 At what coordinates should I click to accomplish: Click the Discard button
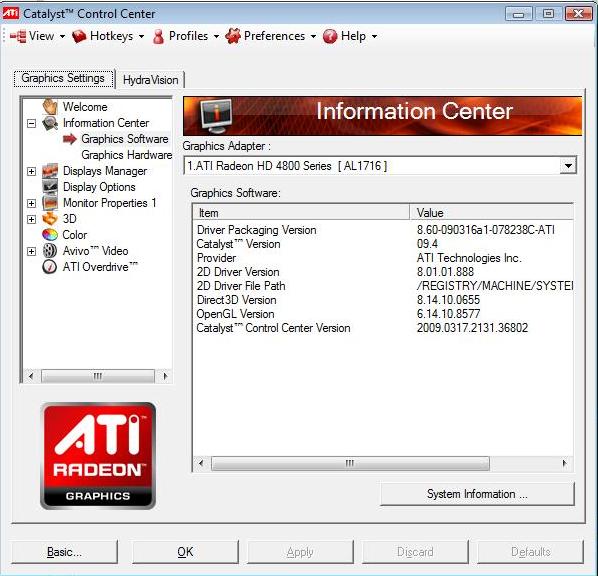tap(415, 552)
